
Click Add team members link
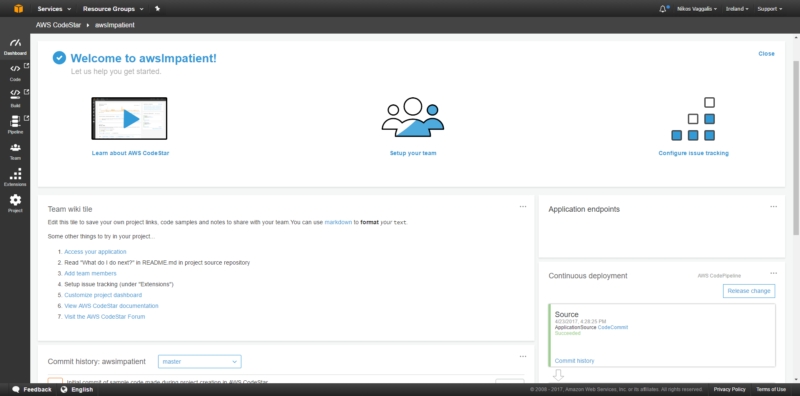click(90, 274)
